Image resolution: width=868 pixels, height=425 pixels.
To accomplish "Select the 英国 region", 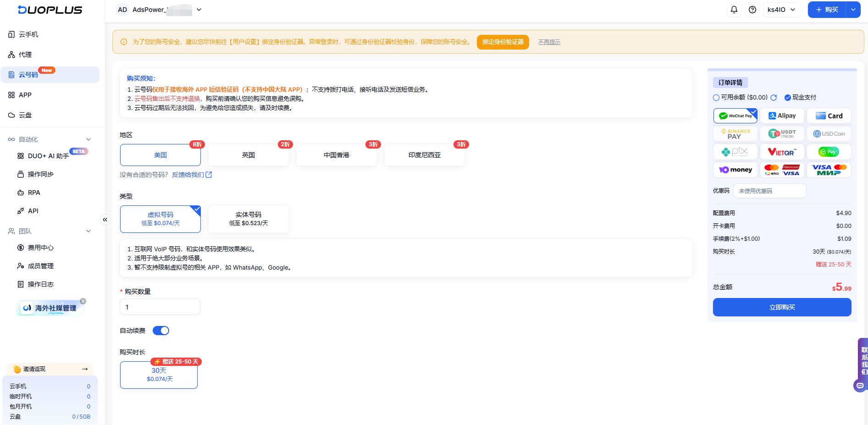I will pyautogui.click(x=248, y=155).
